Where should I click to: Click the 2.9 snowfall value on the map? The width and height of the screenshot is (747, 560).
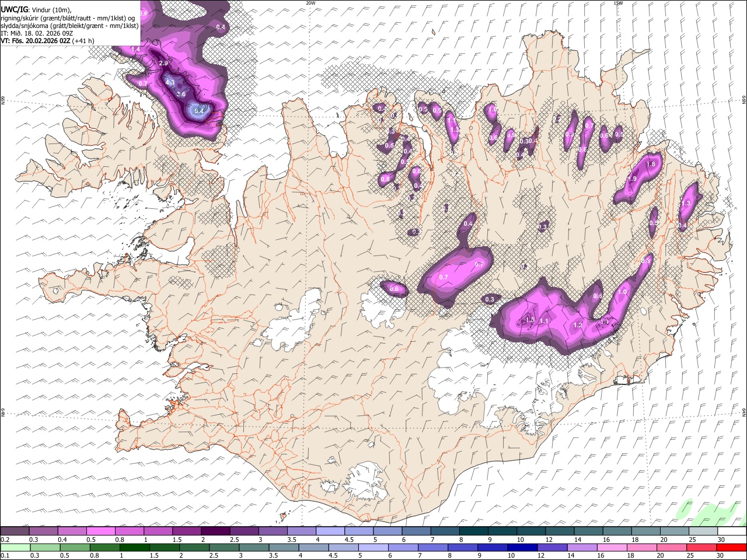click(163, 63)
